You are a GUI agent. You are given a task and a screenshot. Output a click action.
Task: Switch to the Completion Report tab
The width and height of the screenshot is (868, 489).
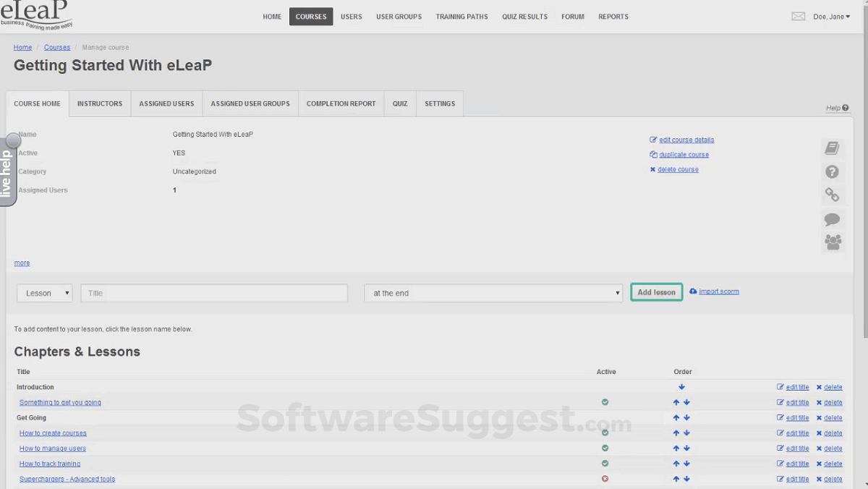[341, 103]
